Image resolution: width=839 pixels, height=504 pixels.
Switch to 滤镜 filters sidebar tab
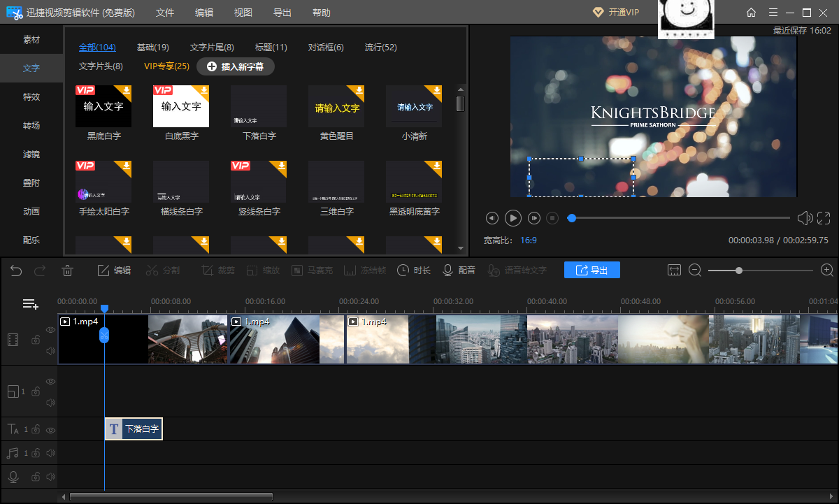31,154
